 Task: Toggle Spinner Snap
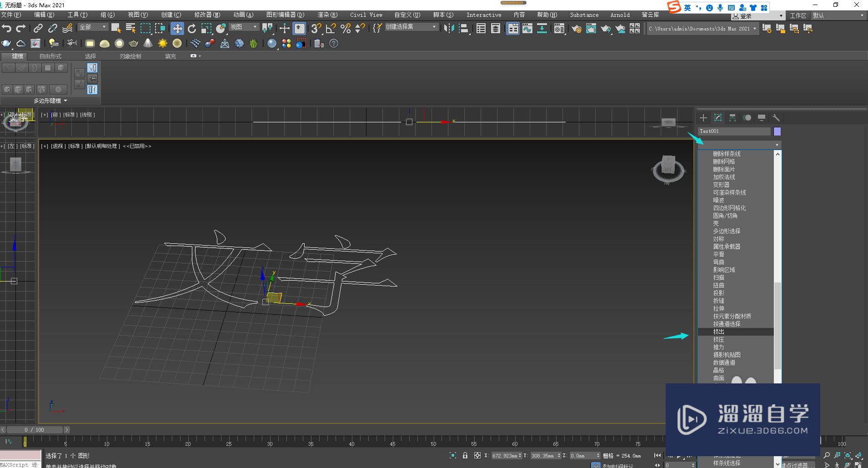pos(360,28)
